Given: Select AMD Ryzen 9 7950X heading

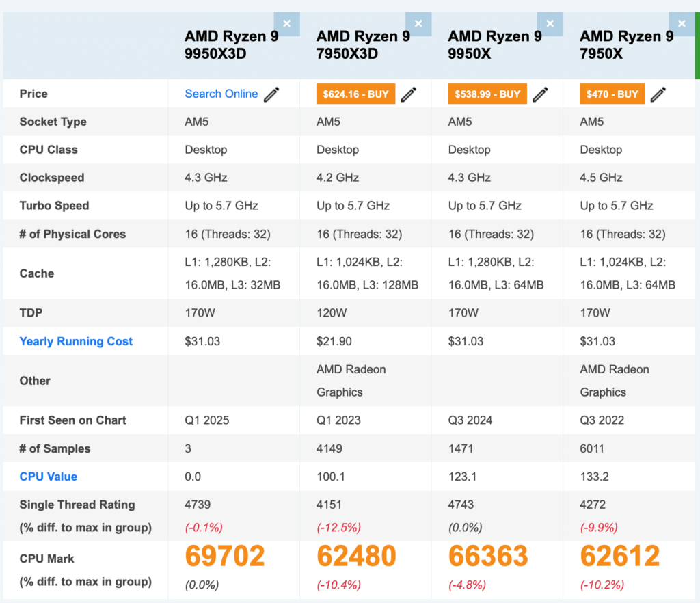Looking at the screenshot, I should (626, 44).
